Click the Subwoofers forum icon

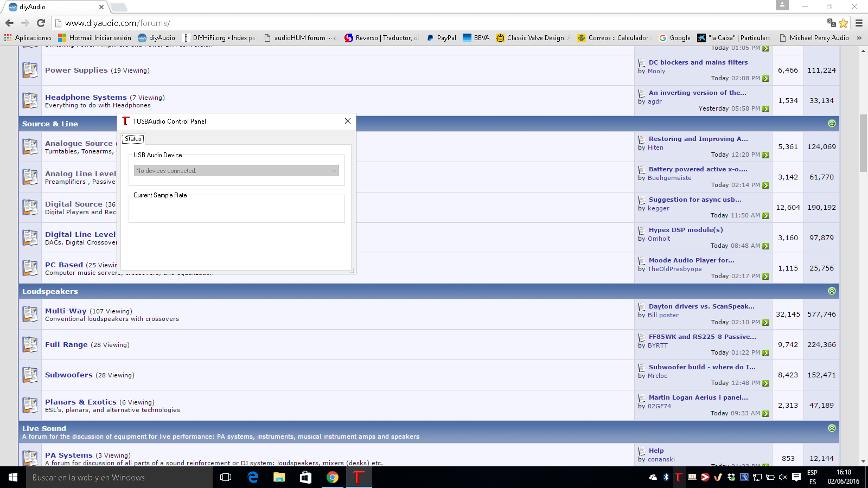click(x=30, y=375)
